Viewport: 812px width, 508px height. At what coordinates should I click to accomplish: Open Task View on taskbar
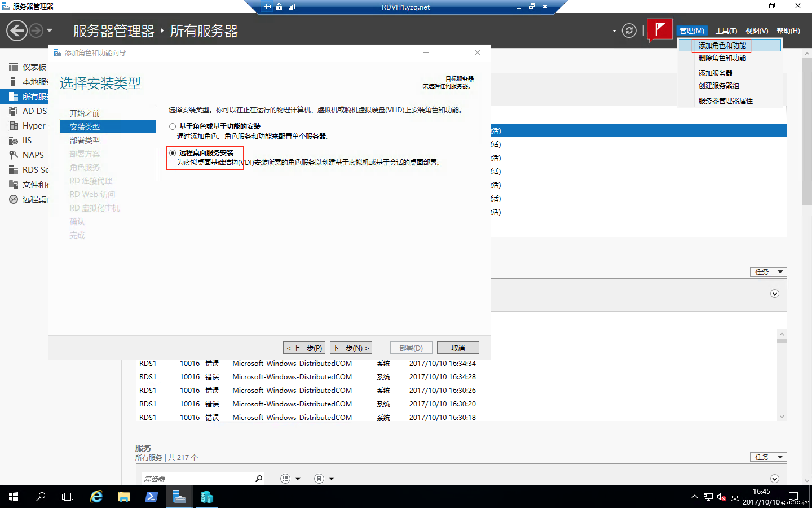[x=68, y=497]
